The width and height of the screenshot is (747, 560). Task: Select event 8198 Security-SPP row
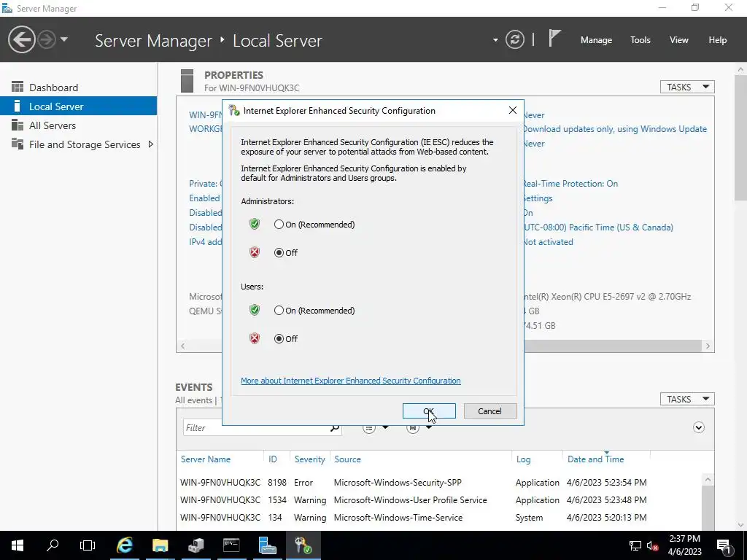[438, 483]
